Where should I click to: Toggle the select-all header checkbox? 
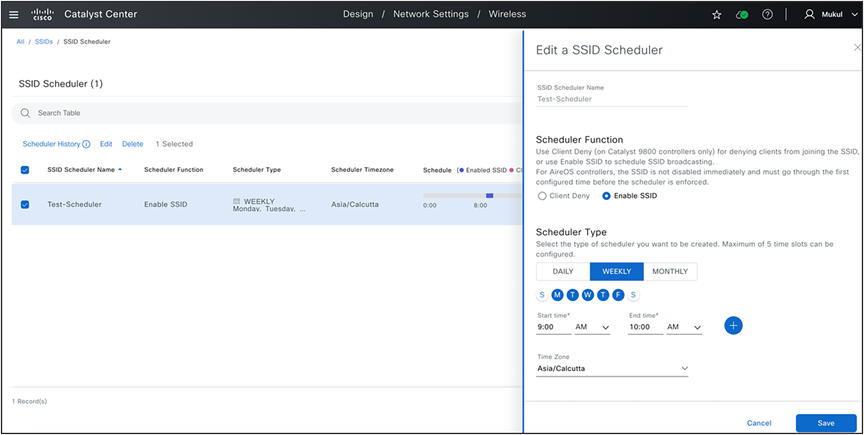pos(25,170)
